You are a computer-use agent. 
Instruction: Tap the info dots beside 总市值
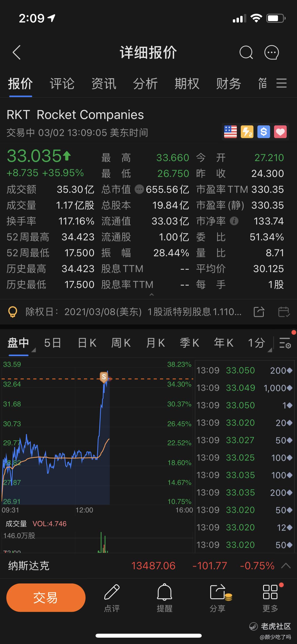tap(139, 189)
